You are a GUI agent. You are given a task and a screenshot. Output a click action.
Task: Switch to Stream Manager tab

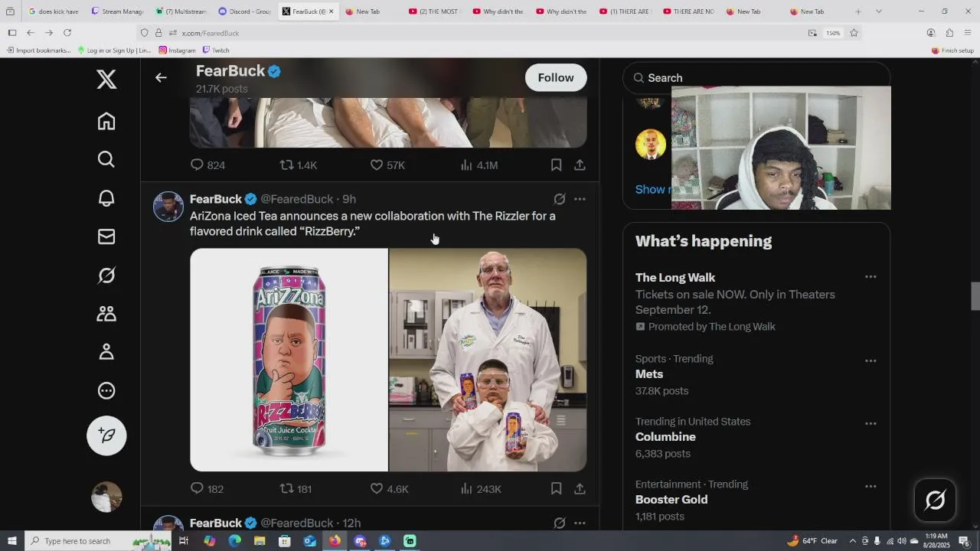[117, 11]
